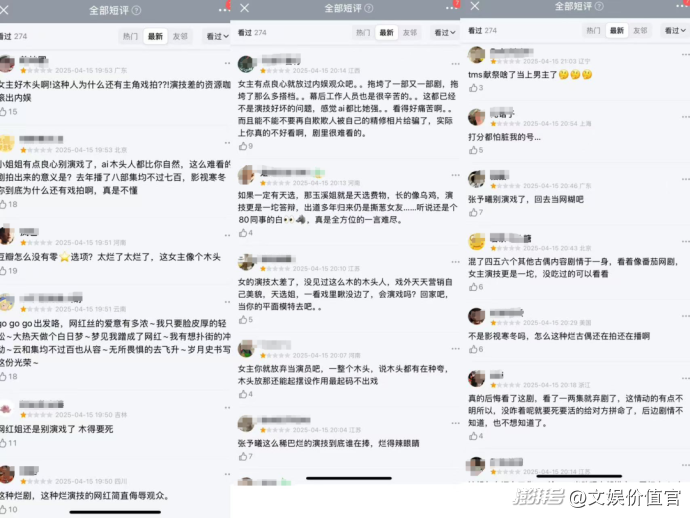The height and width of the screenshot is (518, 690).
Task: Open help icon beside right 全部短评 title
Action: pyautogui.click(x=599, y=6)
